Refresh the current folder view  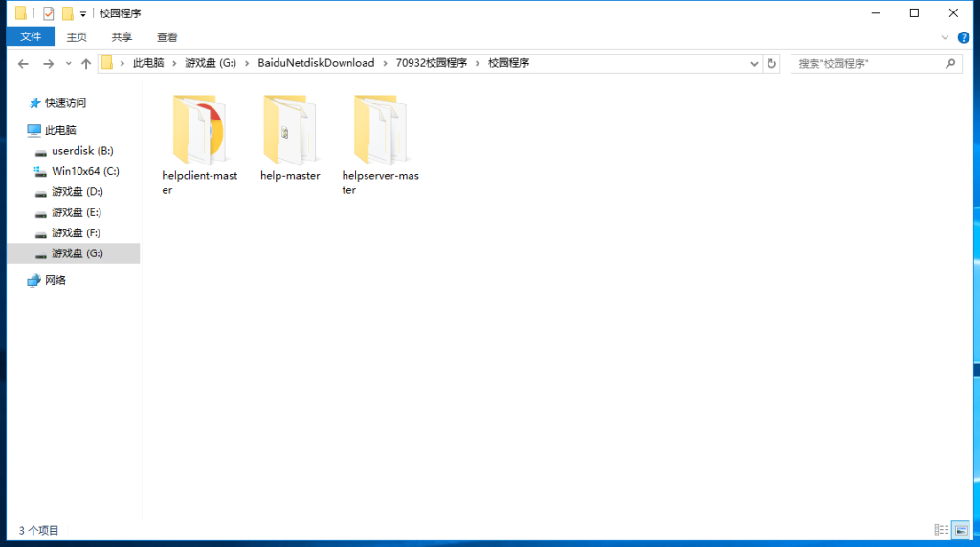click(x=771, y=64)
